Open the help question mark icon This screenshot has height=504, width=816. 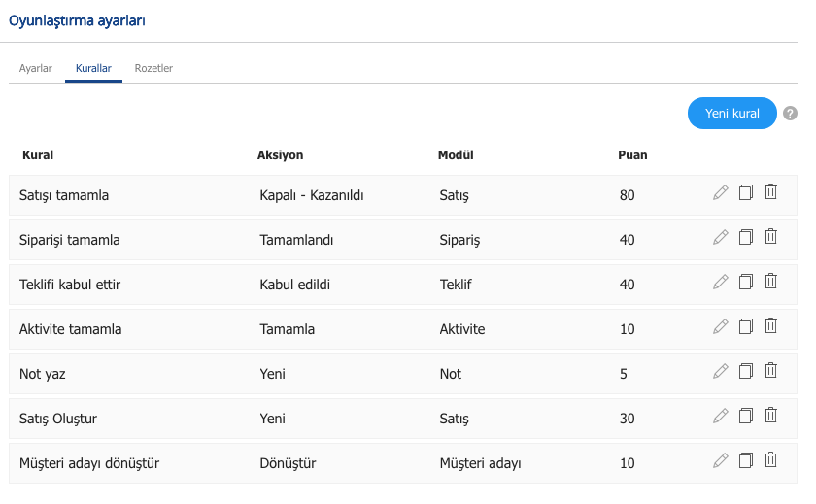coord(790,114)
